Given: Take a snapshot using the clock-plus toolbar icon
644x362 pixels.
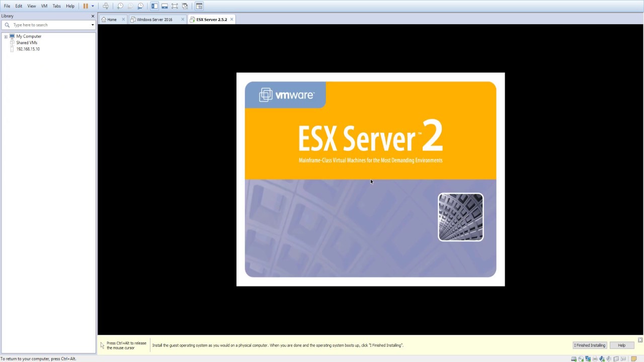Looking at the screenshot, I should pos(120,6).
